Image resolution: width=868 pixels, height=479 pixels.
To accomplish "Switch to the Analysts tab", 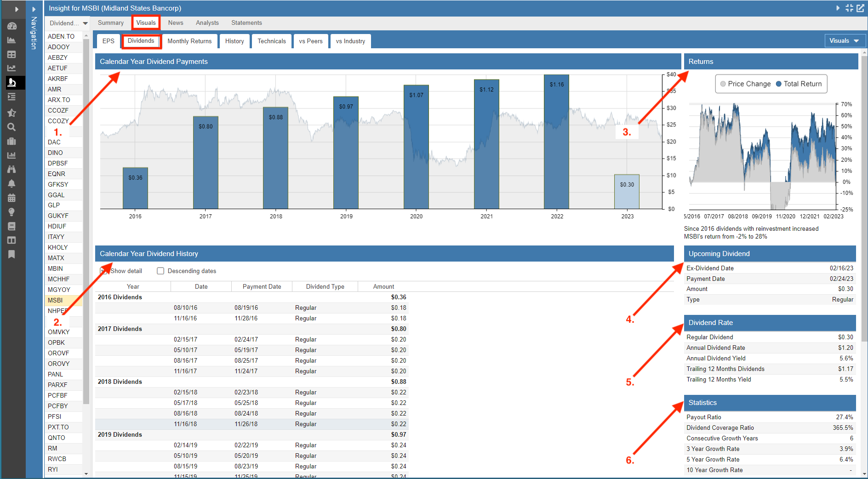I will [x=207, y=23].
